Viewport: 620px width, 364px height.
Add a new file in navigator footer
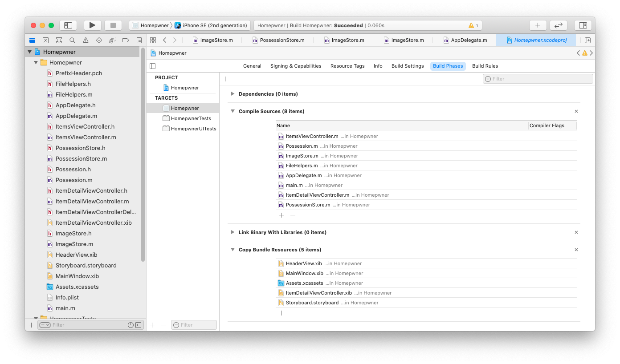pos(31,325)
